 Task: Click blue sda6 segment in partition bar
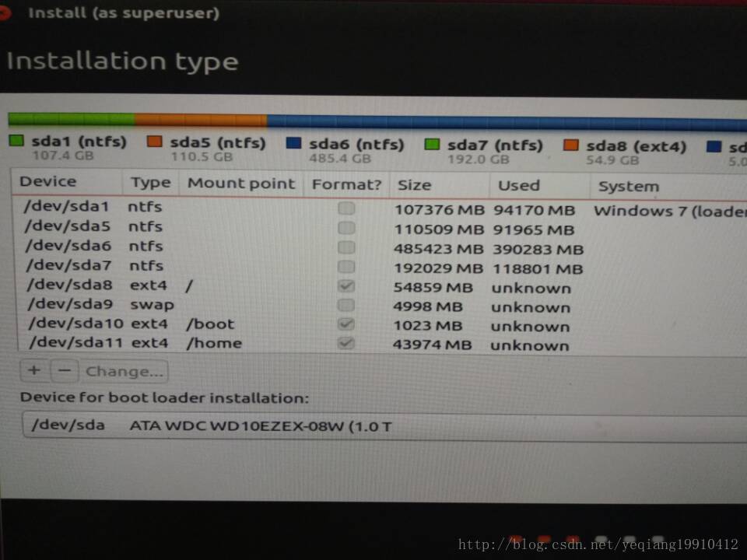pos(507,122)
